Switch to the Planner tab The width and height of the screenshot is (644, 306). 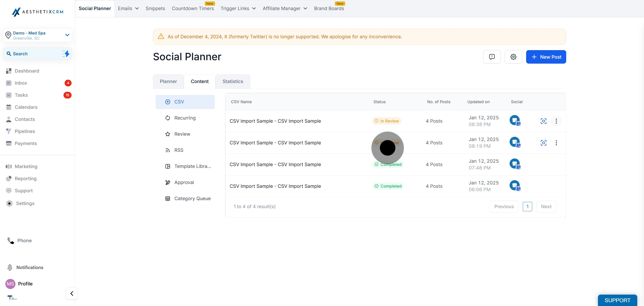[168, 81]
